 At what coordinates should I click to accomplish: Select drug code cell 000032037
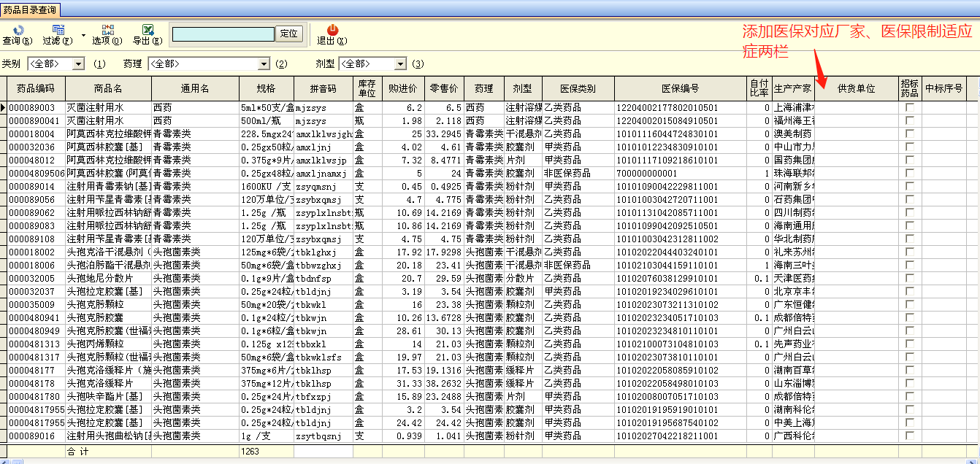coord(36,291)
